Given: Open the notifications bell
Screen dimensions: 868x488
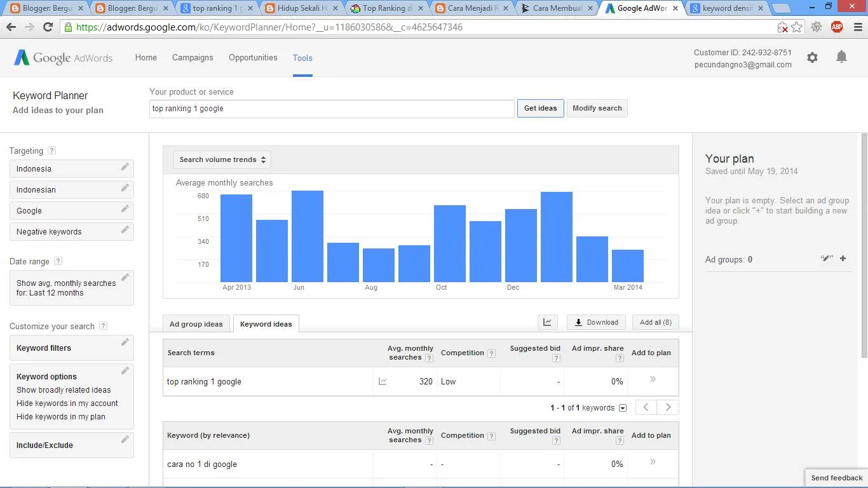Looking at the screenshot, I should 841,57.
